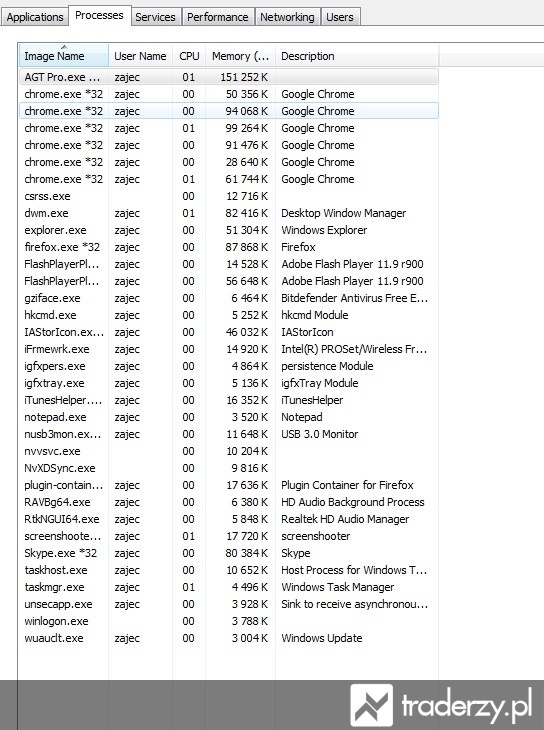Sort by Memory column header
Image resolution: width=544 pixels, height=730 pixels.
240,55
